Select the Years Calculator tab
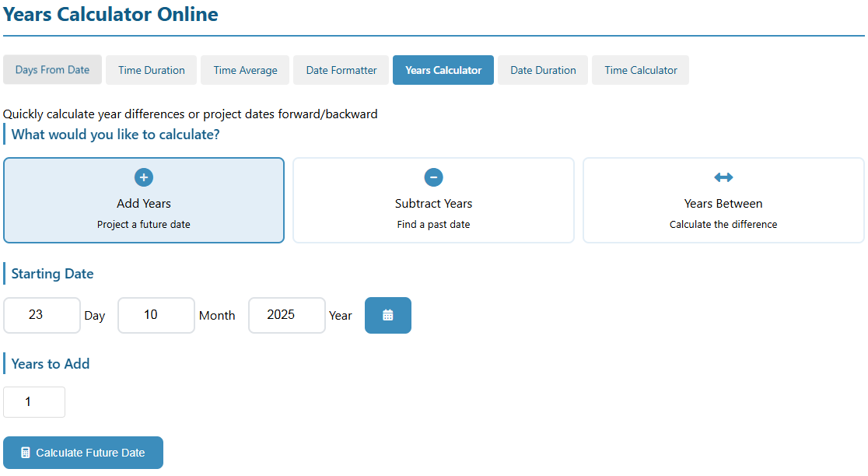The image size is (868, 476). [x=443, y=70]
